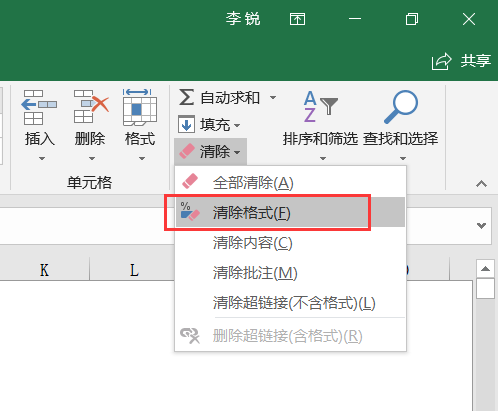Click the Fill (填充) down-arrow icon
The height and width of the screenshot is (411, 498).
click(x=186, y=124)
